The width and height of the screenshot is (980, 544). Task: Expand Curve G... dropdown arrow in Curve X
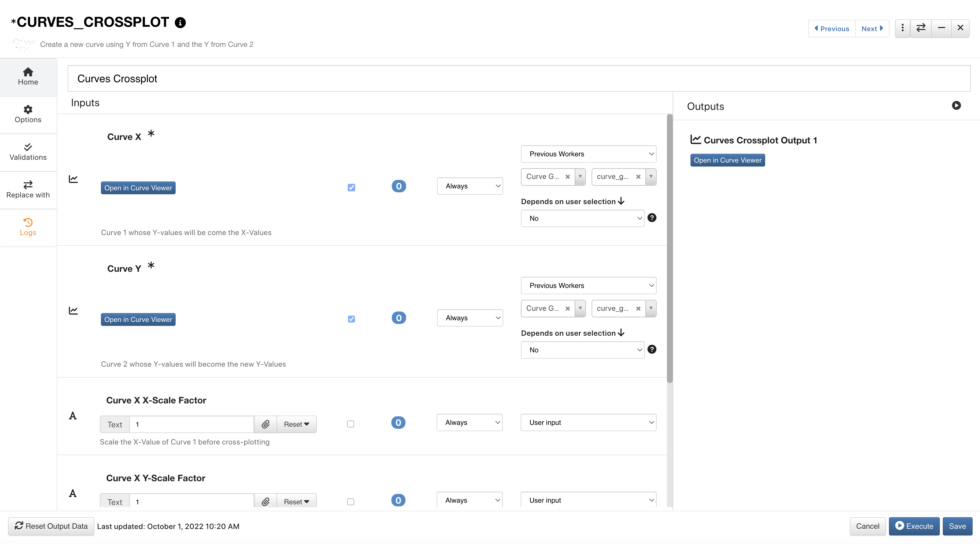tap(580, 177)
